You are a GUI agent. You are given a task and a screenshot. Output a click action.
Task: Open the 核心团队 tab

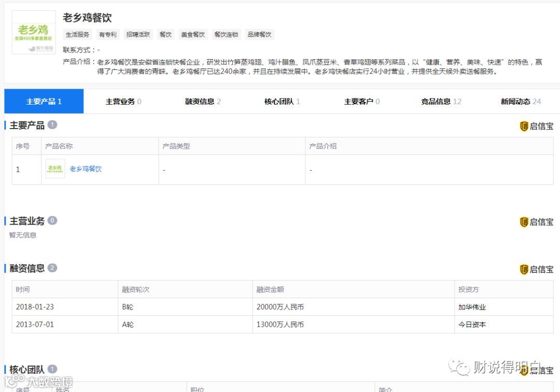point(282,102)
